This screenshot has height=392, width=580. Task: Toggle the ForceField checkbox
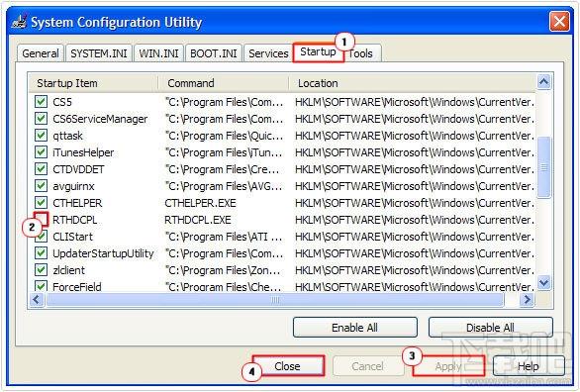click(41, 286)
